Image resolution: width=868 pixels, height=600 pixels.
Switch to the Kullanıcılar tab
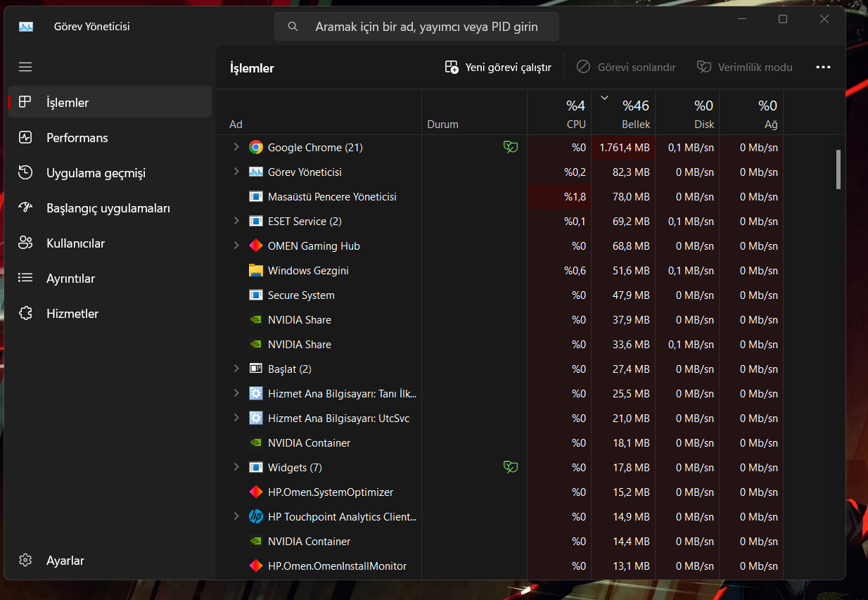tap(110, 243)
